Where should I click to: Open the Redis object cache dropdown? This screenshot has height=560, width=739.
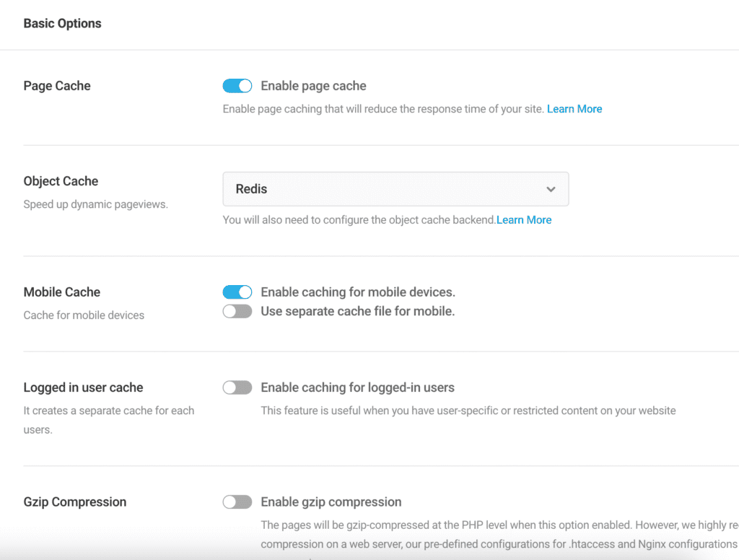click(395, 189)
